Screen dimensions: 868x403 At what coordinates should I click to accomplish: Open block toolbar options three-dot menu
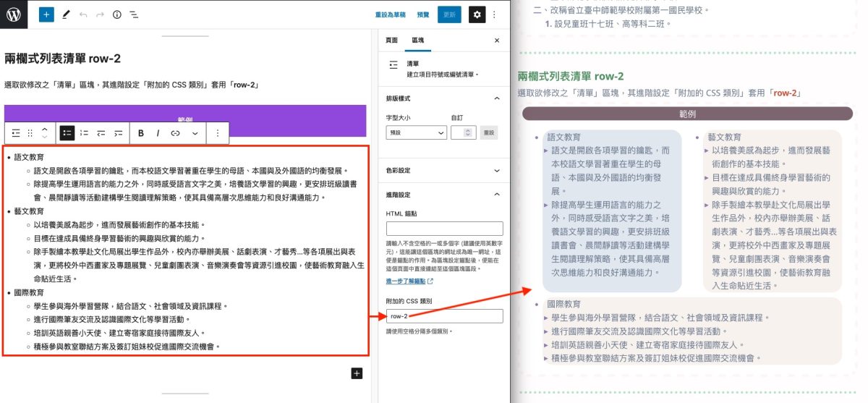tap(218, 133)
